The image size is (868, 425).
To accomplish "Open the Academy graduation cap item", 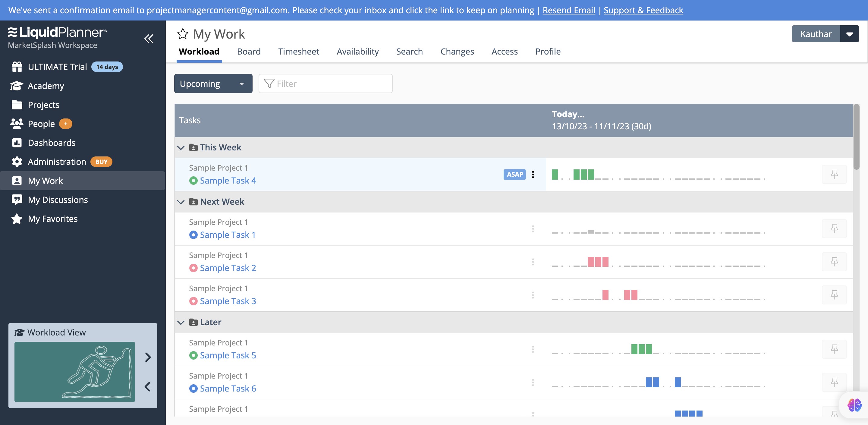I will (x=46, y=86).
